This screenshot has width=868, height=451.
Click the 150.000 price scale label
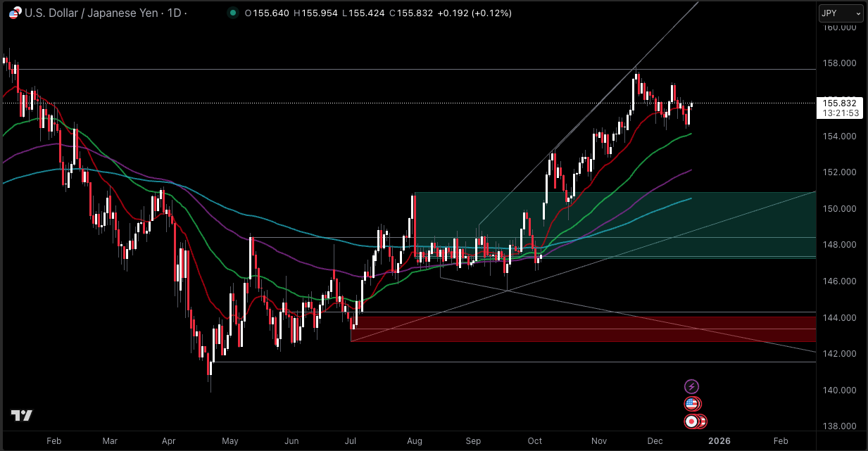pos(838,209)
